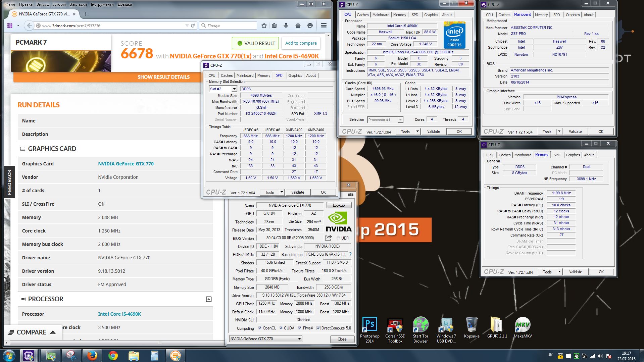Click OK in the CPU-Z SPD window
644x362 pixels.
point(323,192)
